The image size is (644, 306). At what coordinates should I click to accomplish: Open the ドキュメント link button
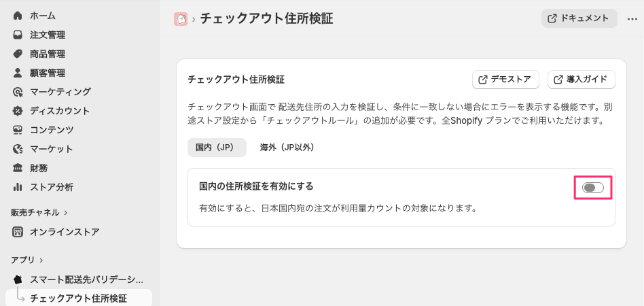579,18
